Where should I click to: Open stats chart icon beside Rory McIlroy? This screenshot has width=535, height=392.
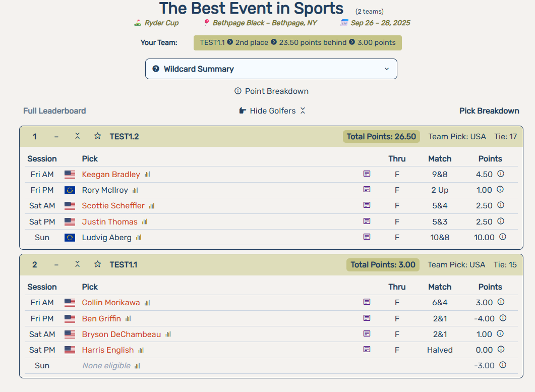pyautogui.click(x=135, y=190)
